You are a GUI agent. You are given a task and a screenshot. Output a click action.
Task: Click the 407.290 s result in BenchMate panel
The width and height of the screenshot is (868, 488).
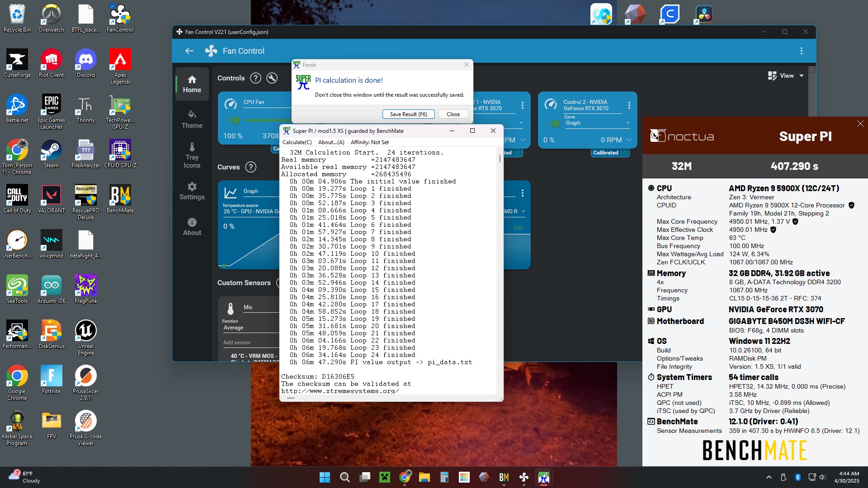(x=794, y=166)
